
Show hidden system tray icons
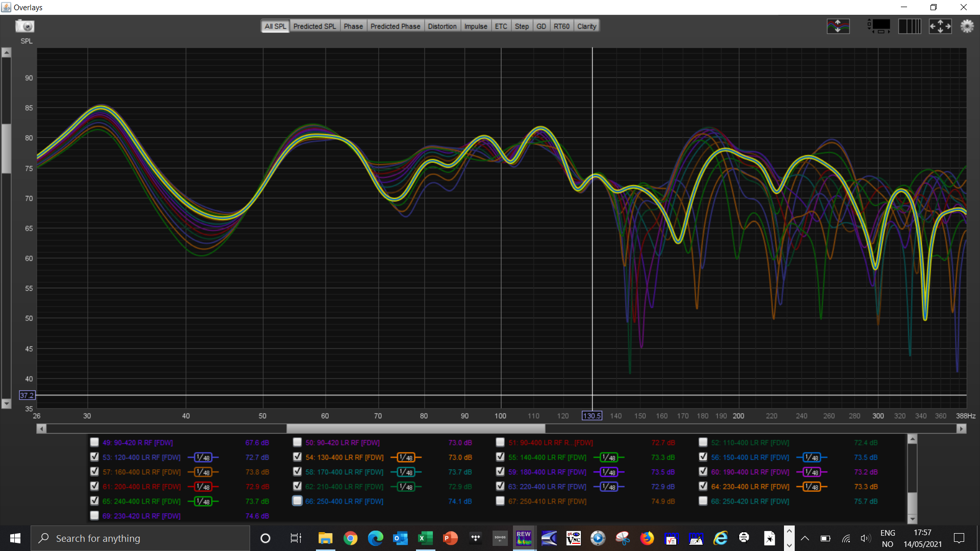coord(805,538)
